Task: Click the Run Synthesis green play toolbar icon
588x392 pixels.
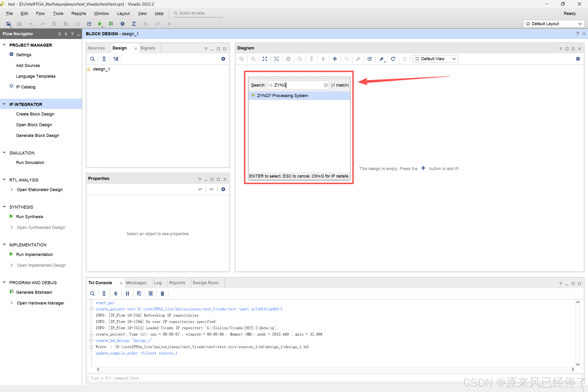Action: [100, 24]
